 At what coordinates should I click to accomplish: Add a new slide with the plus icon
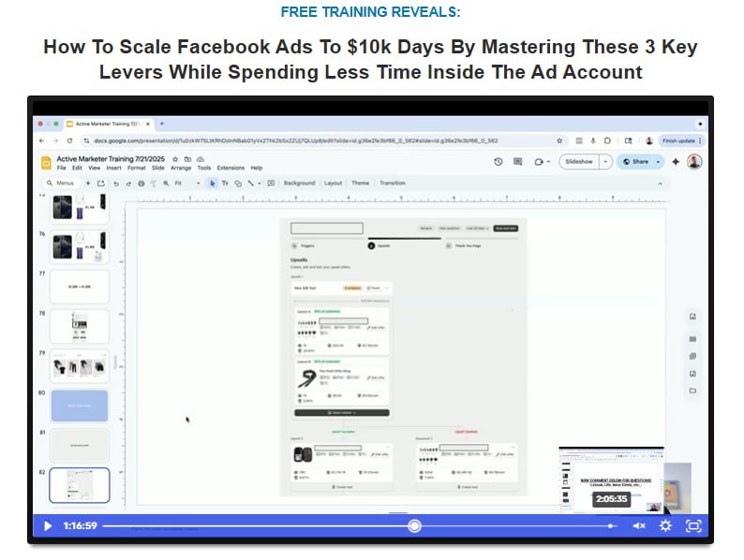point(88,183)
